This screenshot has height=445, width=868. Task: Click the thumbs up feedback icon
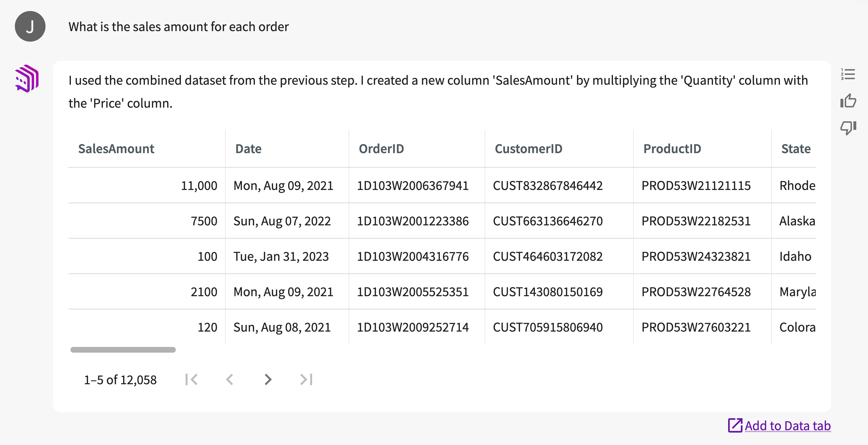[848, 101]
